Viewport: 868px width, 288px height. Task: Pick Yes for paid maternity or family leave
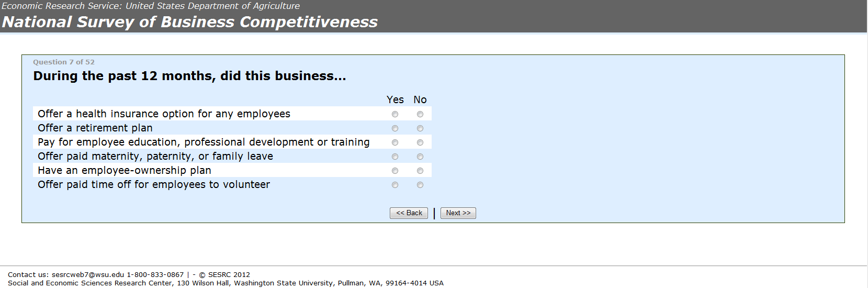395,157
